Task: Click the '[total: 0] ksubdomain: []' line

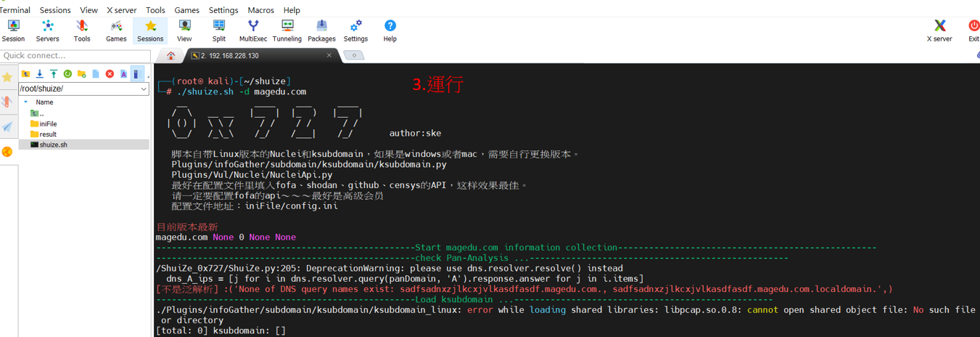Action: (x=221, y=330)
